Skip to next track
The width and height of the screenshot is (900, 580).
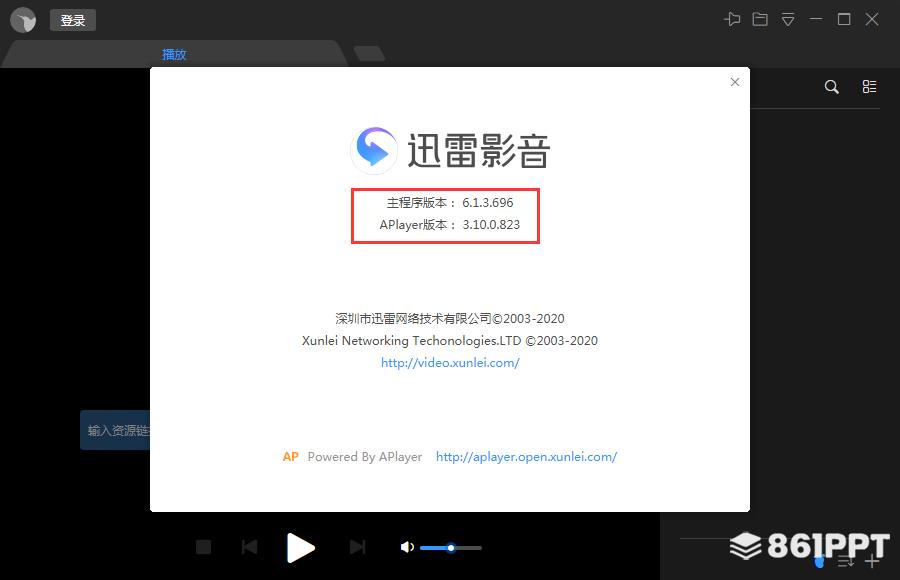coord(357,547)
